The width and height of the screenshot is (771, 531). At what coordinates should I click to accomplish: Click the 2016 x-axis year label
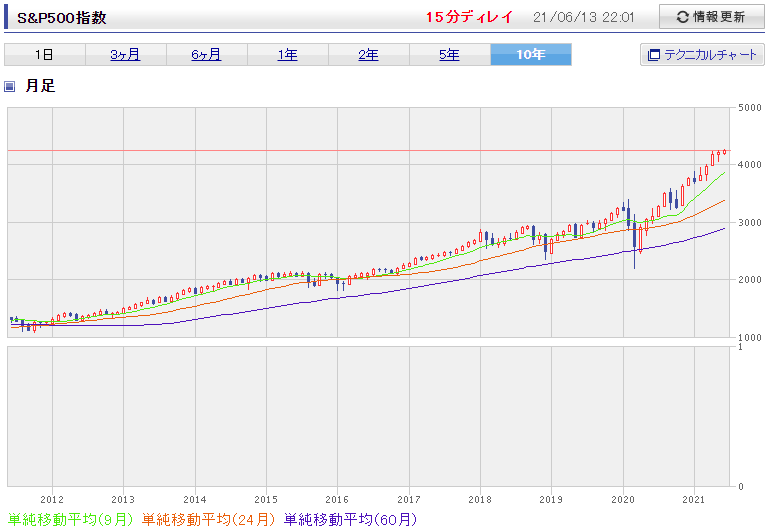(337, 500)
